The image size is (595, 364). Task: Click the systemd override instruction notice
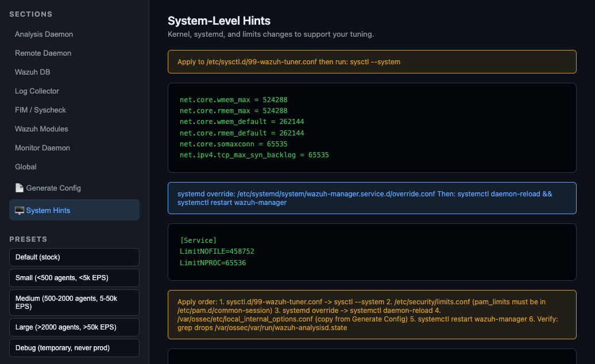coord(372,198)
